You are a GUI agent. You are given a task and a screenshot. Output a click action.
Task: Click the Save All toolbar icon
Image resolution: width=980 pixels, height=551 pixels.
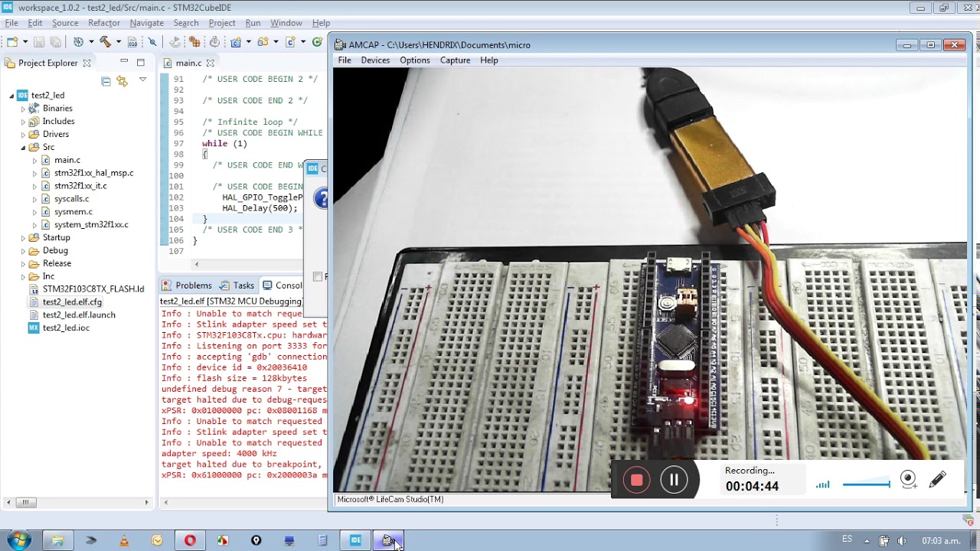55,42
